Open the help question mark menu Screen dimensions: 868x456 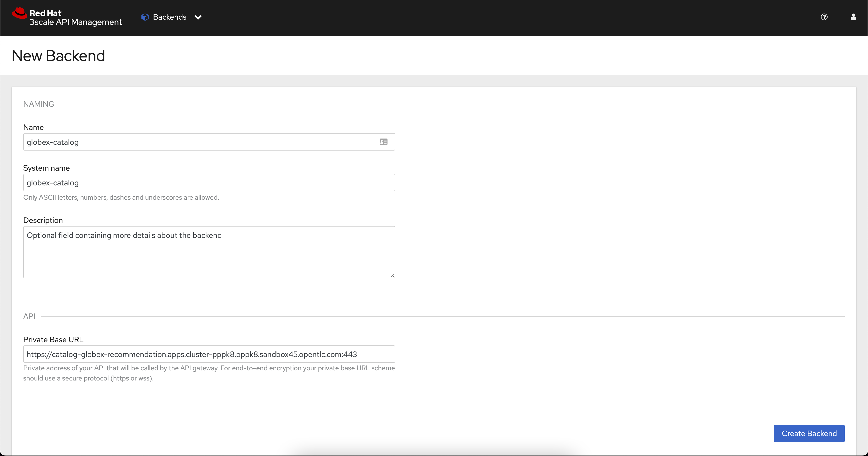coord(824,17)
